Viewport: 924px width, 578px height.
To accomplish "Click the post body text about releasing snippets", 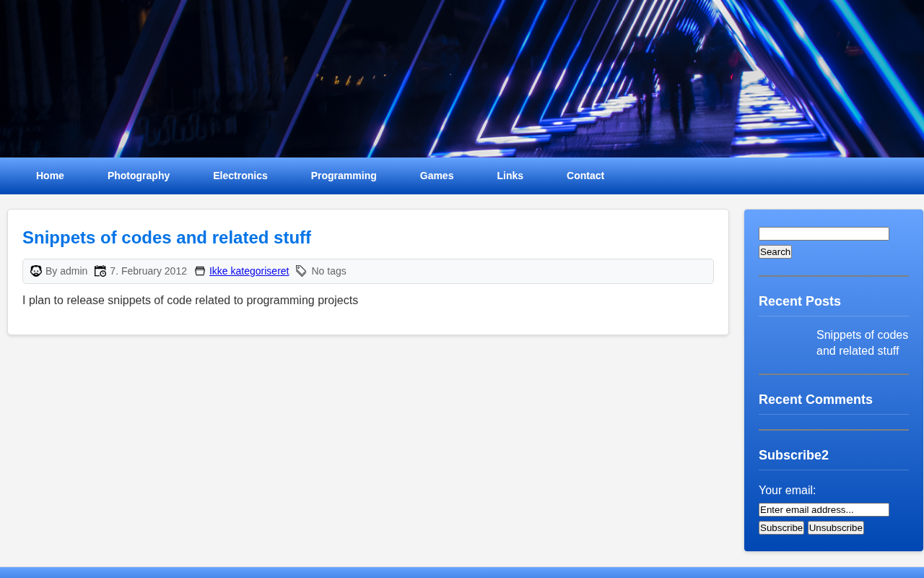I will coord(190,300).
